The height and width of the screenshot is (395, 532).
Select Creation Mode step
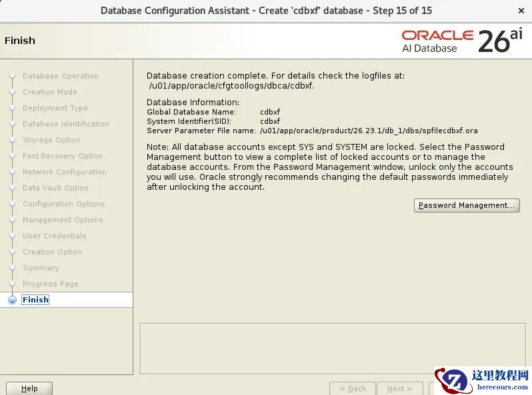point(50,92)
